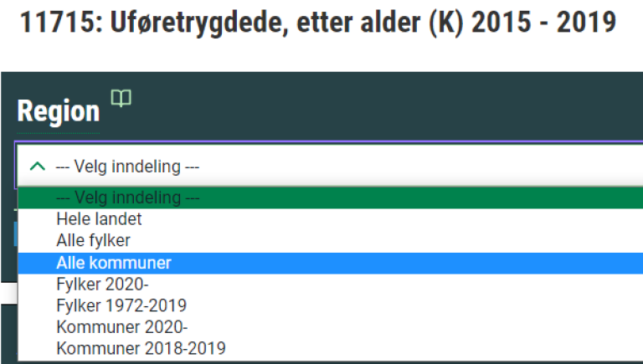Select 'Kommuner 2018-2019' grouping
Viewport: 643px width, 364px height.
pyautogui.click(x=141, y=348)
